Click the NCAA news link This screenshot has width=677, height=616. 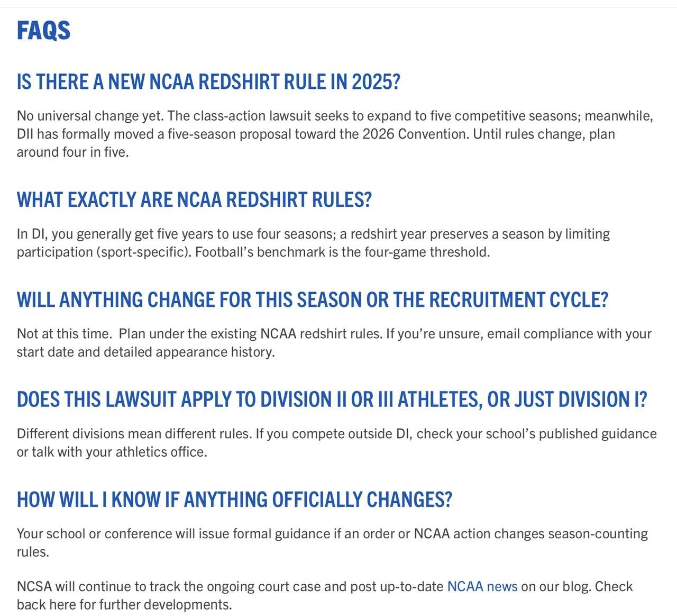pyautogui.click(x=482, y=586)
